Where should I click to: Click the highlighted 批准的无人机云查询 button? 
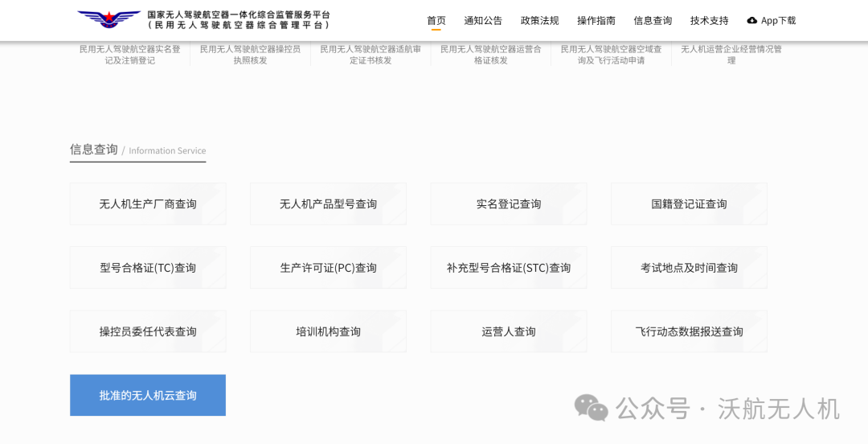(148, 396)
